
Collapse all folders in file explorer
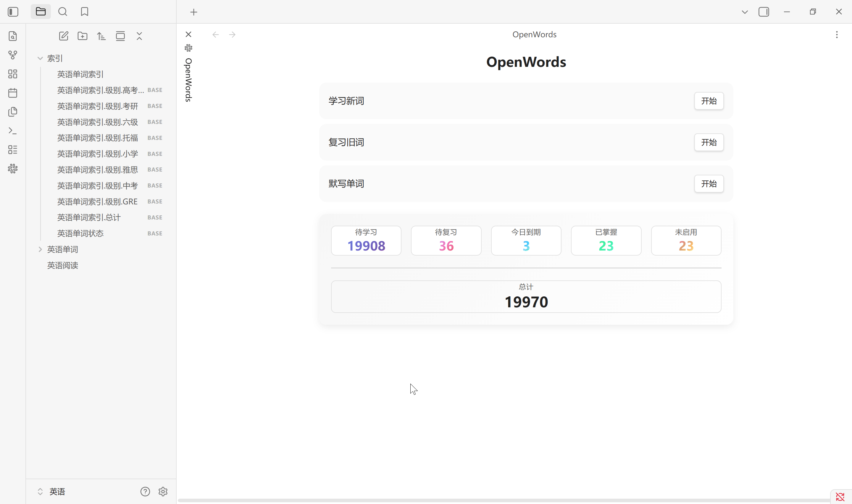(139, 36)
